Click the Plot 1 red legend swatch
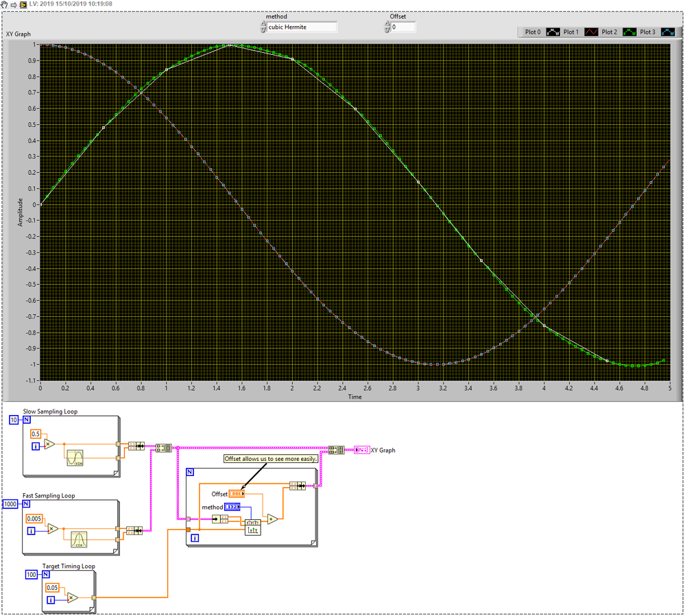The height and width of the screenshot is (616, 685). click(x=591, y=32)
